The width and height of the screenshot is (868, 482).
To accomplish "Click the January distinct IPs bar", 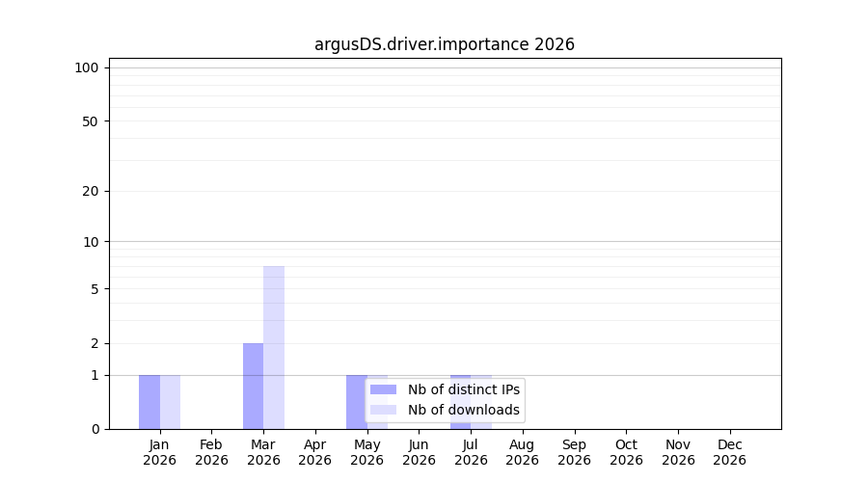I will click(149, 402).
